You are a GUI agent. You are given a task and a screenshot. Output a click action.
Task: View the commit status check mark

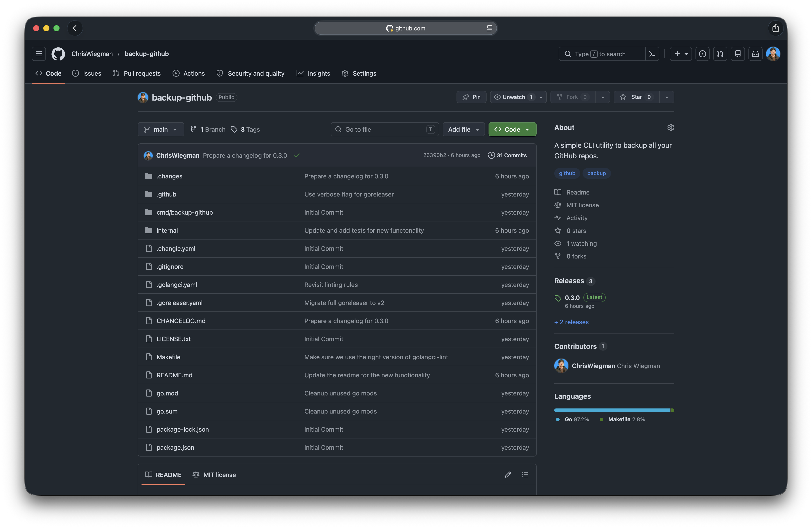coord(297,155)
